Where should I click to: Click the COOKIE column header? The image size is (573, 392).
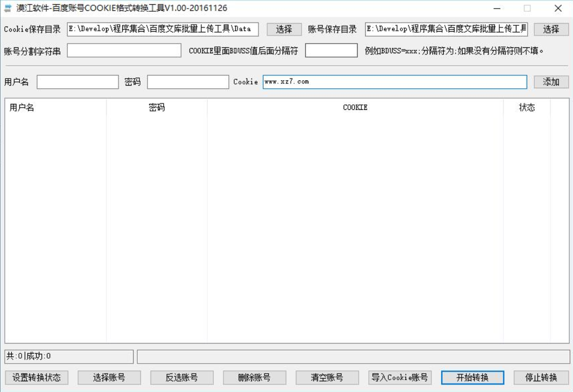355,107
